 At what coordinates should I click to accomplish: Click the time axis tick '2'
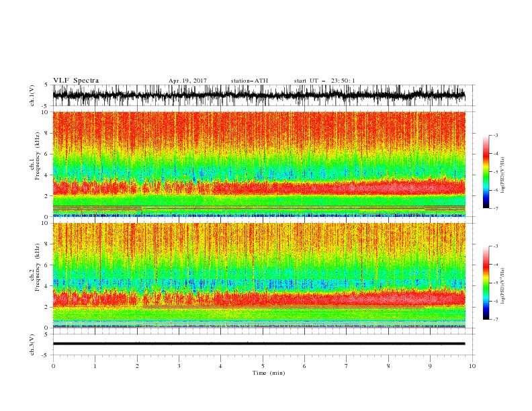pyautogui.click(x=137, y=366)
